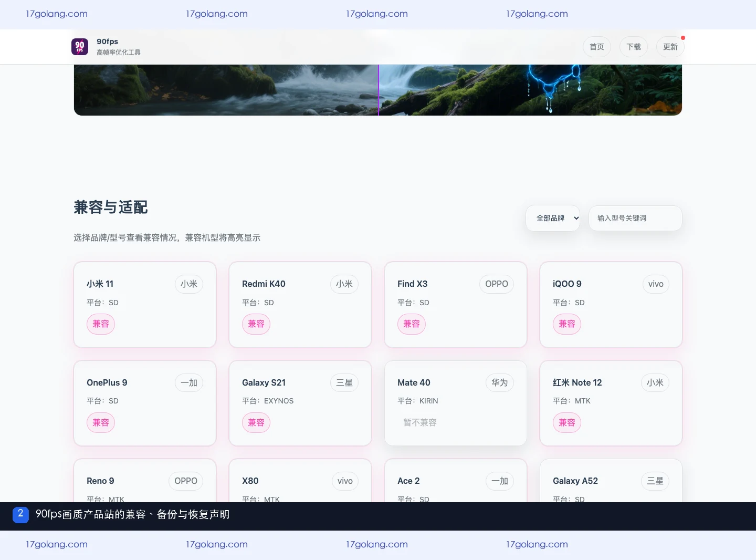
Task: Click vivo brand tag on X80 card
Action: pyautogui.click(x=345, y=481)
